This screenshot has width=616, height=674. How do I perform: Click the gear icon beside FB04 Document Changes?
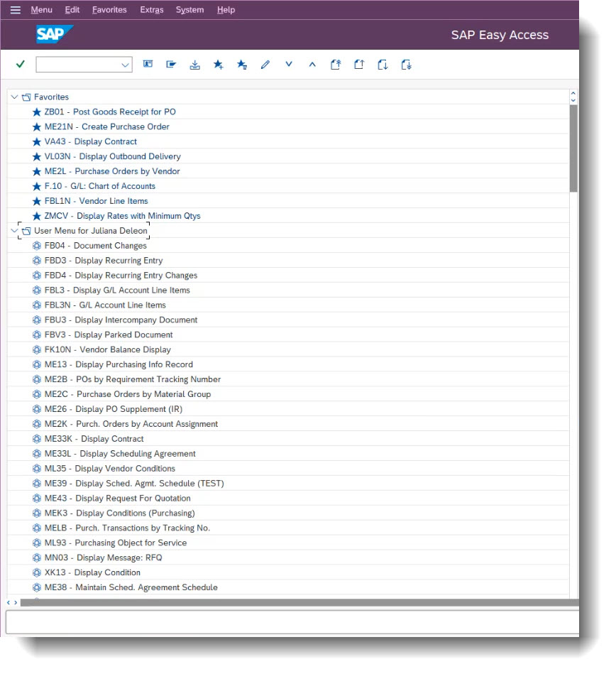click(36, 245)
